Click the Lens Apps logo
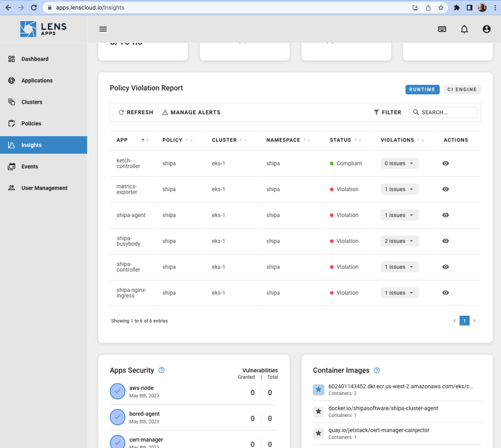The image size is (501, 448). pos(43,29)
